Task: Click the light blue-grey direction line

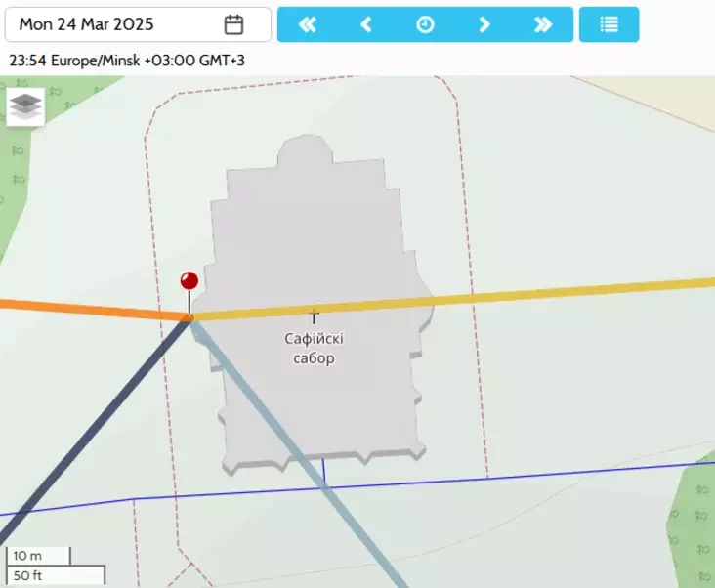Action: (296, 451)
